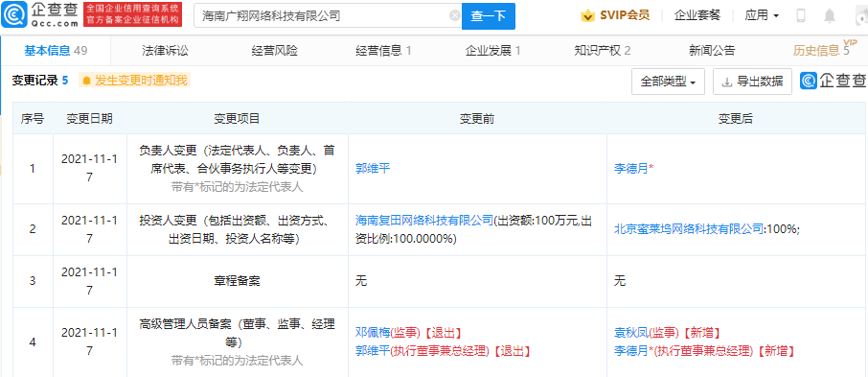Open 北京蜜莱坞网络科技有限公司 link
Screen dimensions: 868x377
[689, 229]
